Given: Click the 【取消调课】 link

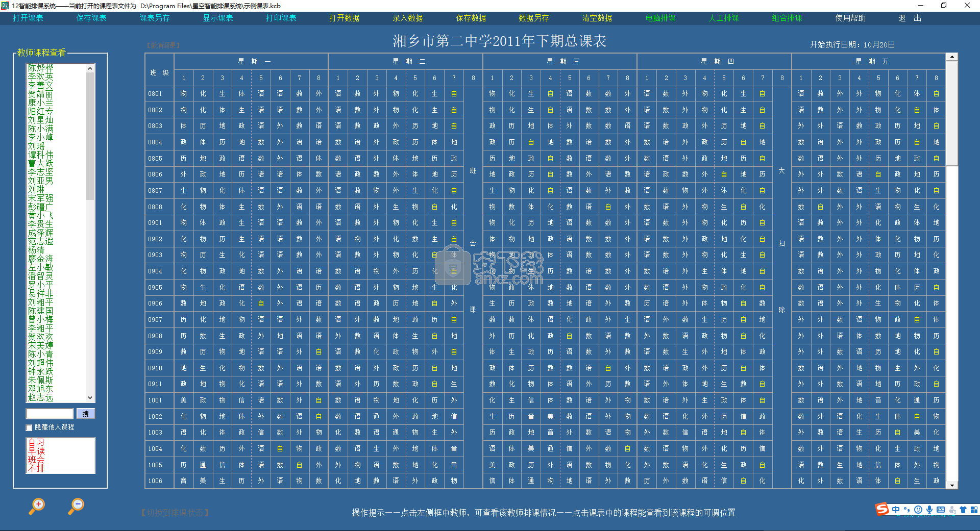Looking at the screenshot, I should (163, 45).
